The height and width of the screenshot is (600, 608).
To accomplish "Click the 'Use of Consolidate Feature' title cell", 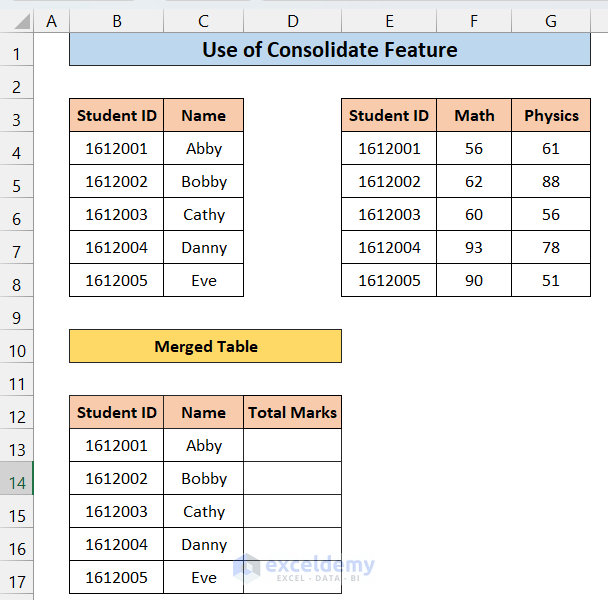I will tap(330, 50).
